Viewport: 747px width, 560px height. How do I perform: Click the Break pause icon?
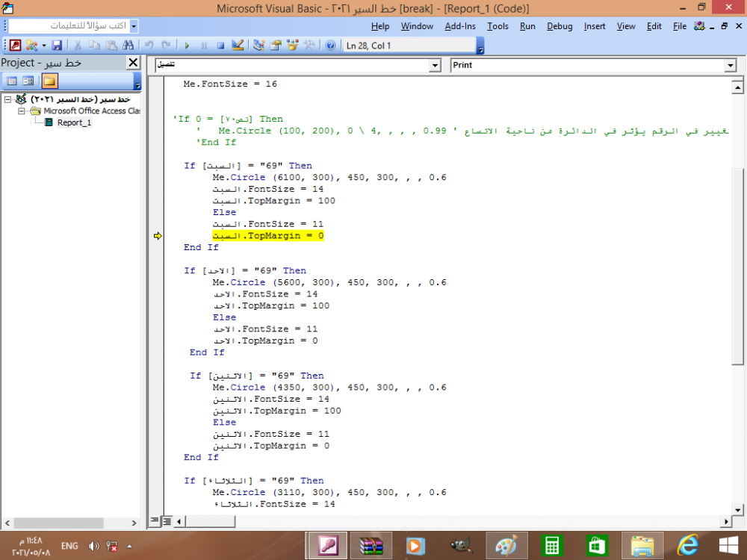pos(204,46)
